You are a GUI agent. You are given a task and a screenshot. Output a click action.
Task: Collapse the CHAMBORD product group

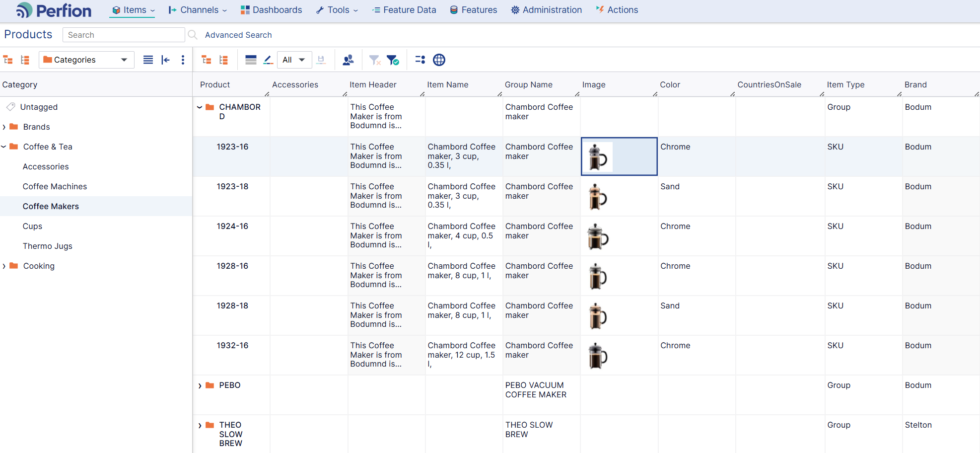[200, 107]
